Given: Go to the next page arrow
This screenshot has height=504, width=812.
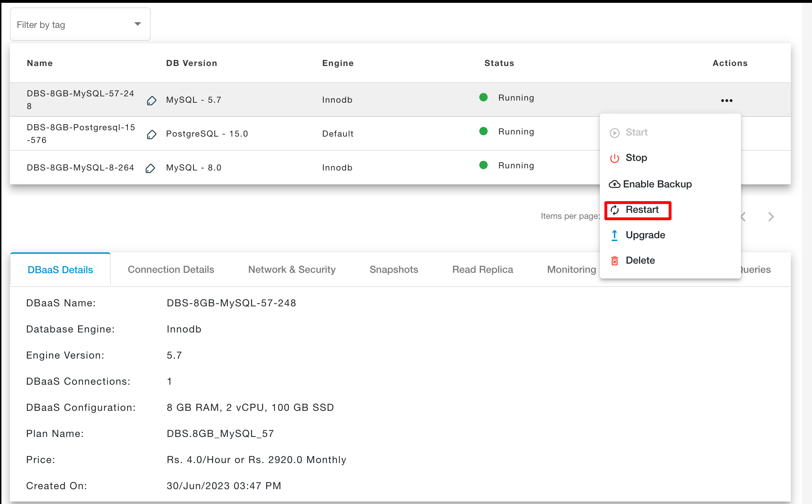Looking at the screenshot, I should pyautogui.click(x=771, y=216).
